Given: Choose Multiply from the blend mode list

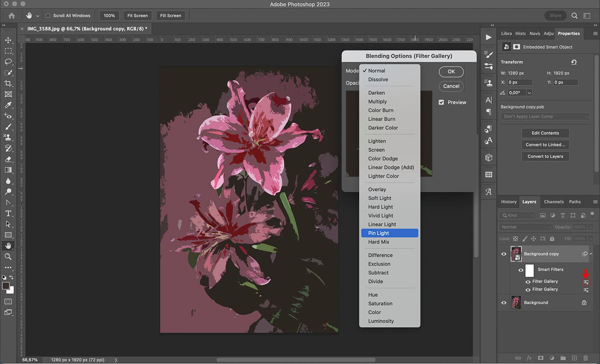Looking at the screenshot, I should (377, 101).
